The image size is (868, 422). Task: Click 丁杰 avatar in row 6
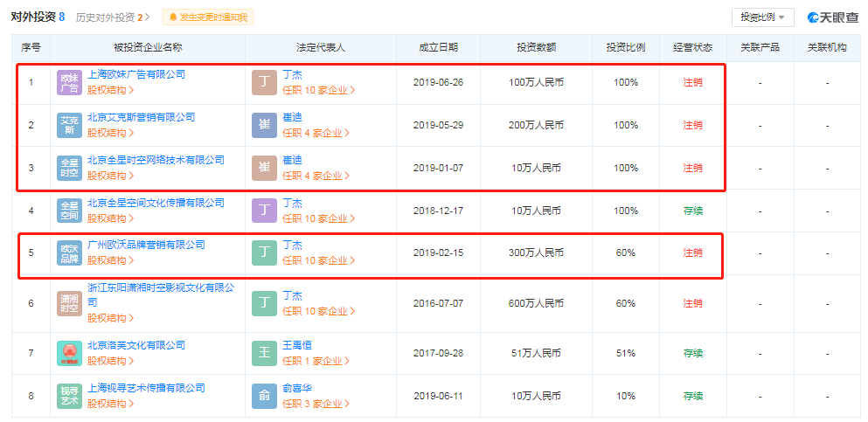[x=264, y=304]
